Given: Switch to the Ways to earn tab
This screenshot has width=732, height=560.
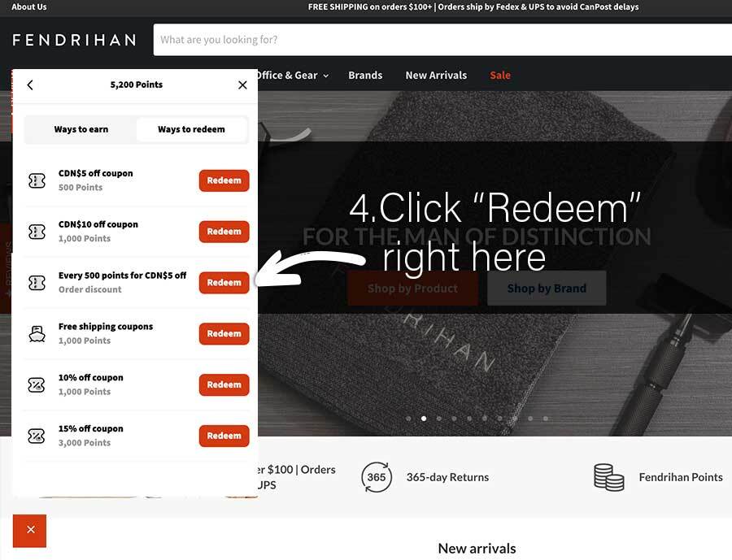Looking at the screenshot, I should tap(81, 129).
